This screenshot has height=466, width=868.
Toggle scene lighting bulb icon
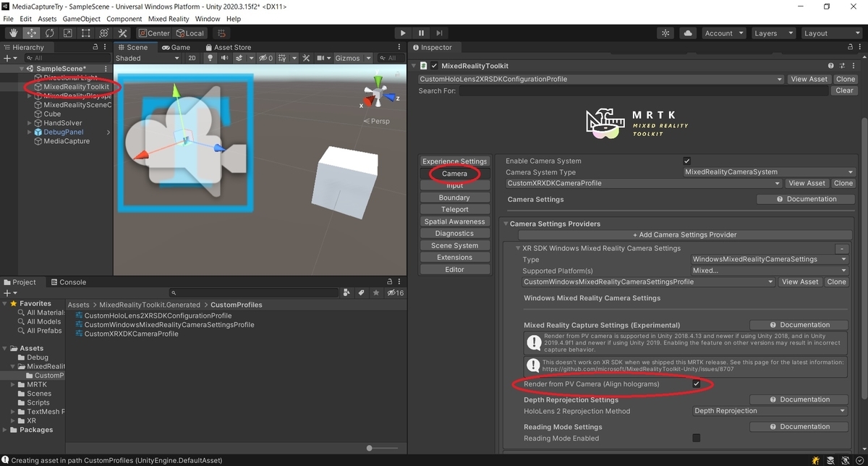210,58
